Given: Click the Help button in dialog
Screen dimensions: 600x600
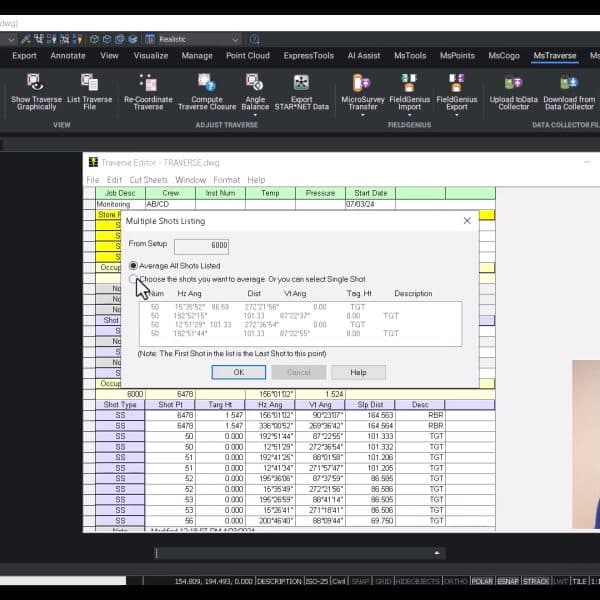Looking at the screenshot, I should point(358,372).
